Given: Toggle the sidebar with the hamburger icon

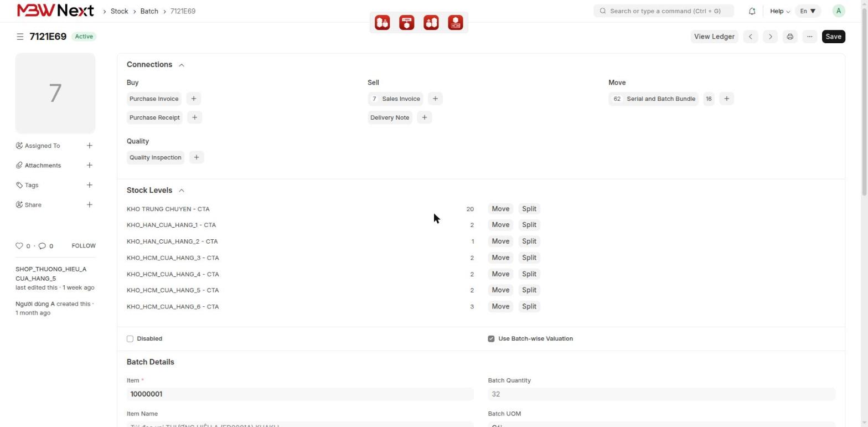Looking at the screenshot, I should [20, 37].
